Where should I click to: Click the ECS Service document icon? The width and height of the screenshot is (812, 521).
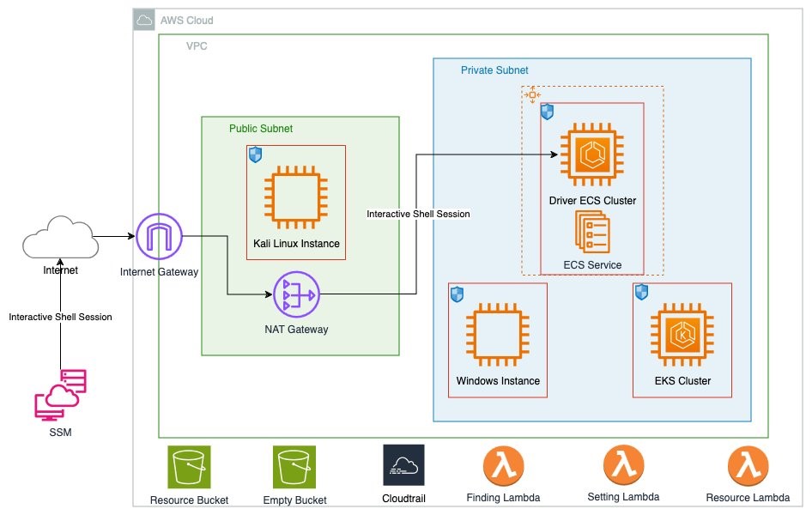coord(592,232)
